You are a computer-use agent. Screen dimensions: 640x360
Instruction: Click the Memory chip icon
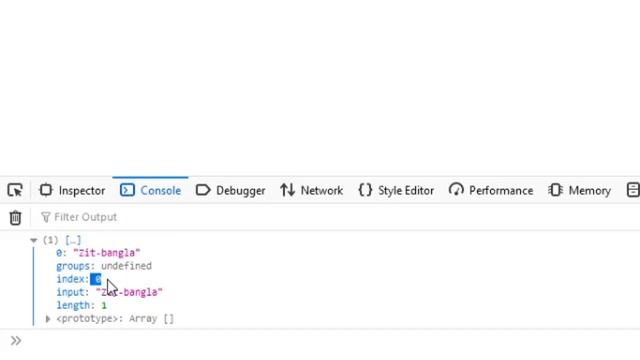click(x=555, y=190)
